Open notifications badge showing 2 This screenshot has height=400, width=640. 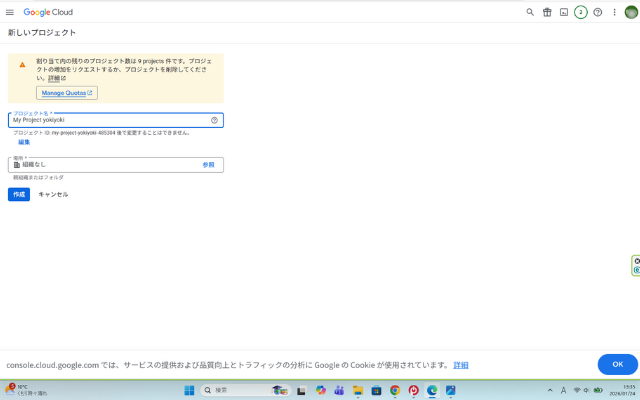coord(580,12)
